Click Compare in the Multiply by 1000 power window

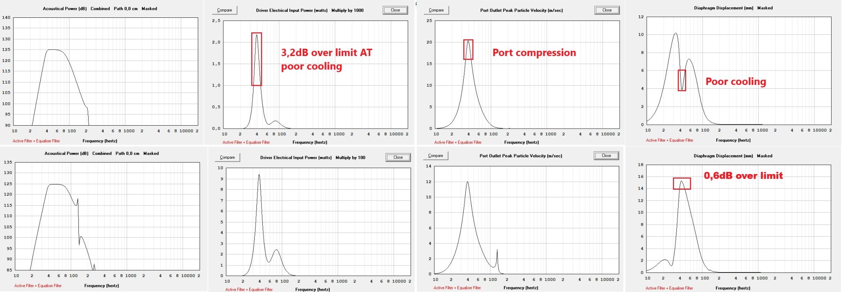tap(225, 10)
